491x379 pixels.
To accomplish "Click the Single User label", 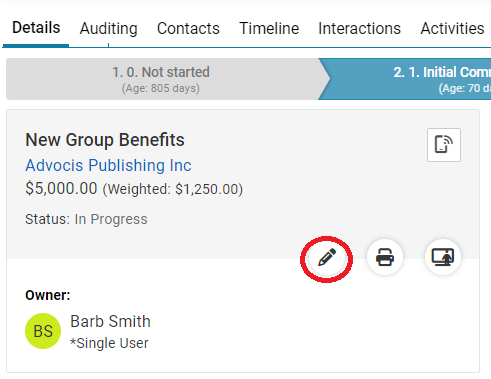I will pyautogui.click(x=109, y=343).
